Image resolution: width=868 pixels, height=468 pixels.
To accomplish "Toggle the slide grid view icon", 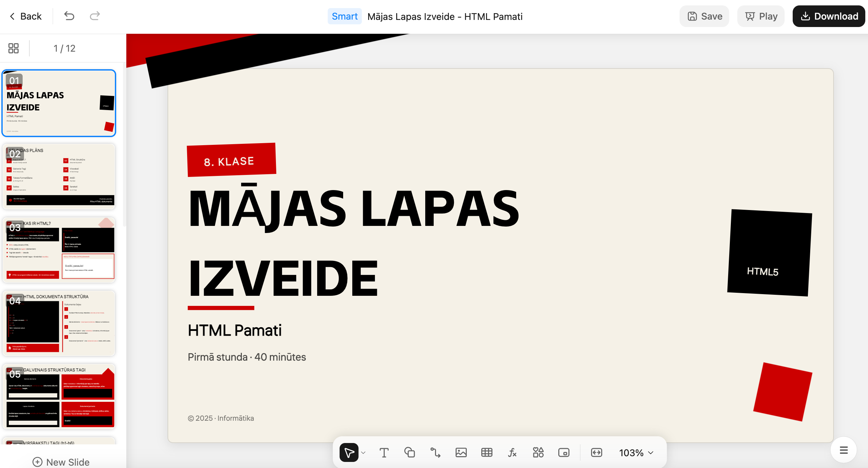I will click(14, 48).
